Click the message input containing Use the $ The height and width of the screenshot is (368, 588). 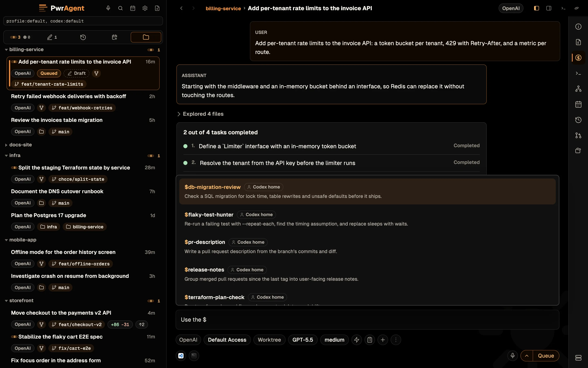click(367, 320)
